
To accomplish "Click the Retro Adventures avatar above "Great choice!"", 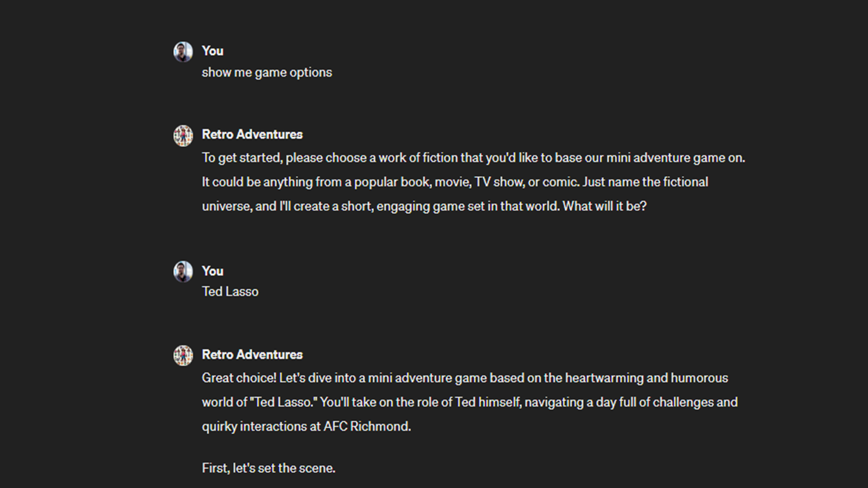I will (x=183, y=356).
